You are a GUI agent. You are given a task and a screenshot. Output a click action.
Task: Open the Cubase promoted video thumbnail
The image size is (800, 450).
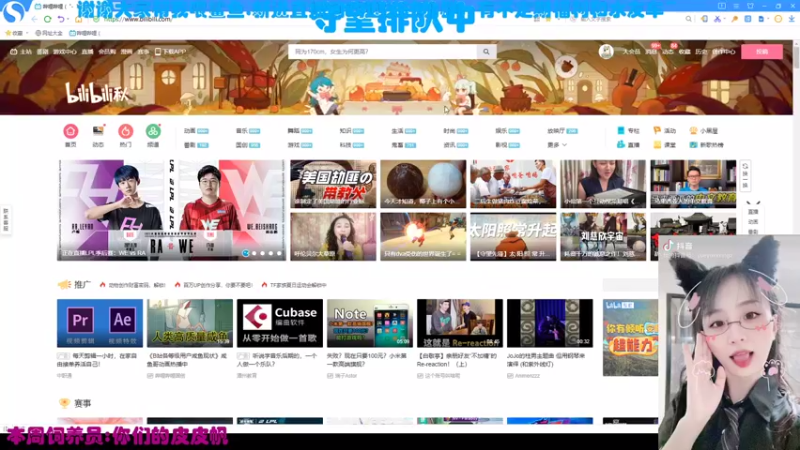(280, 323)
